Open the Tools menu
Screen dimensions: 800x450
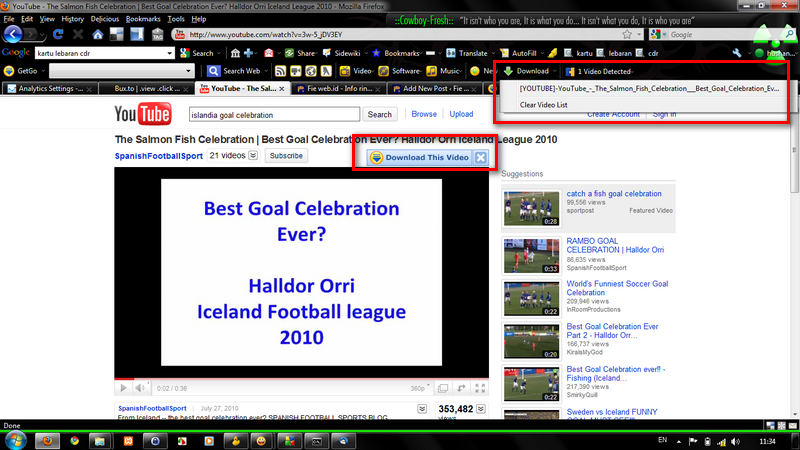pyautogui.click(x=176, y=19)
